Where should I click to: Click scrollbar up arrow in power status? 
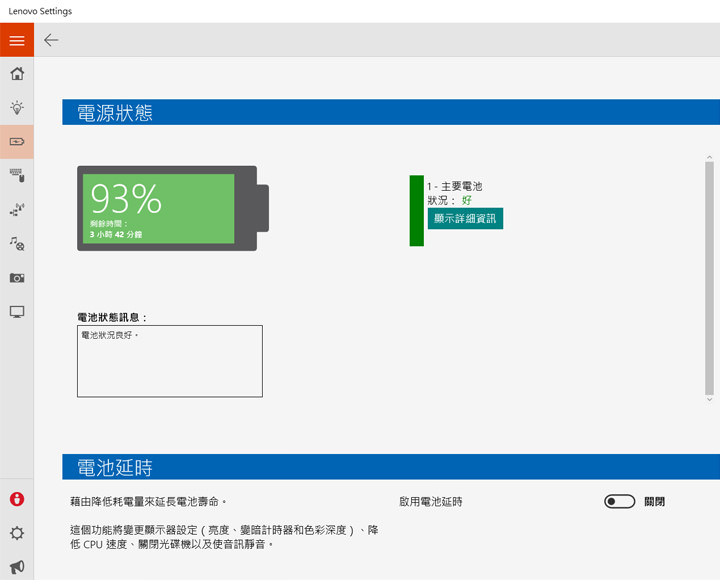tap(709, 157)
